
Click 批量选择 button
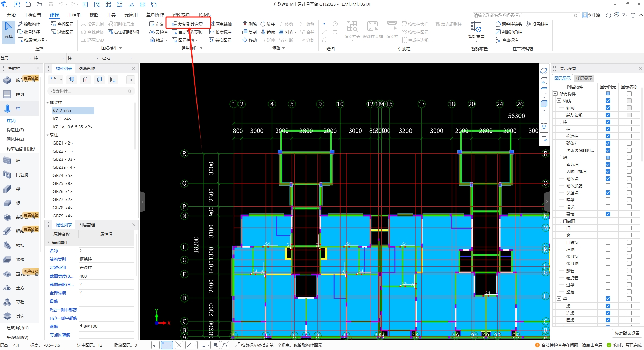pos(29,32)
